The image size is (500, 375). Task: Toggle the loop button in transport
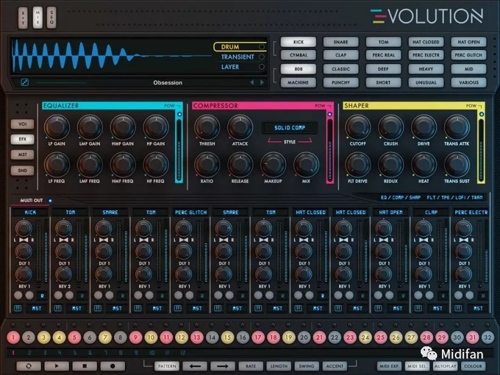29,366
